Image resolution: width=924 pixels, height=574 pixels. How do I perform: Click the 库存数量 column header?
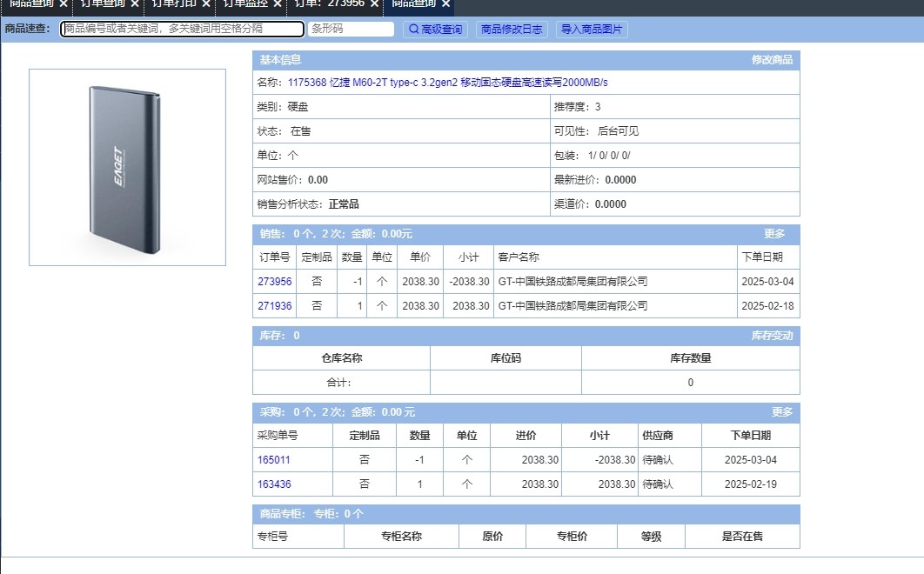pyautogui.click(x=691, y=358)
